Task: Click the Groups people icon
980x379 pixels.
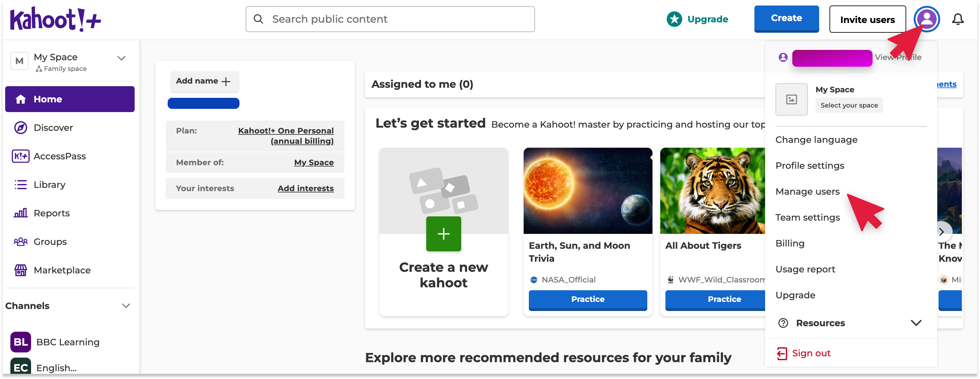Action: pos(20,242)
